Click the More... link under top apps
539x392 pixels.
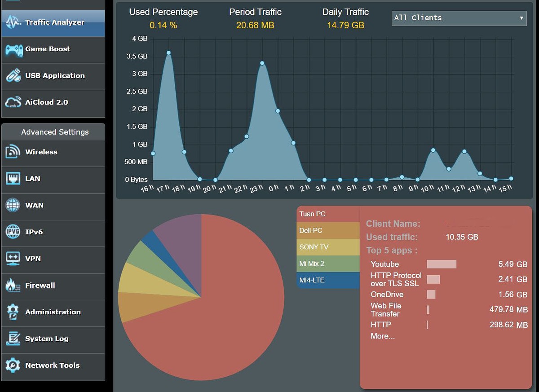click(x=382, y=336)
